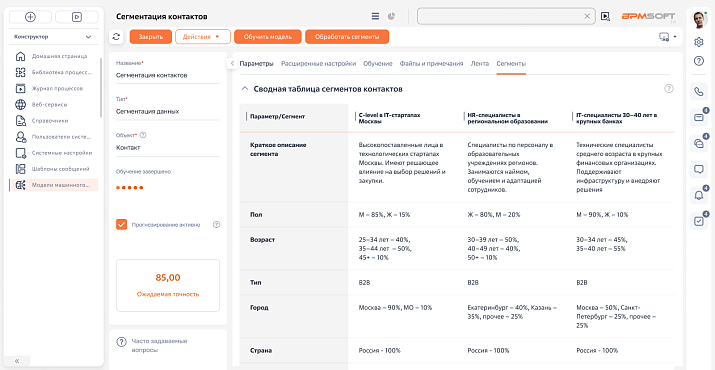The width and height of the screenshot is (715, 370).
Task: Switch to the Расширенные настройки tab
Action: tap(318, 64)
